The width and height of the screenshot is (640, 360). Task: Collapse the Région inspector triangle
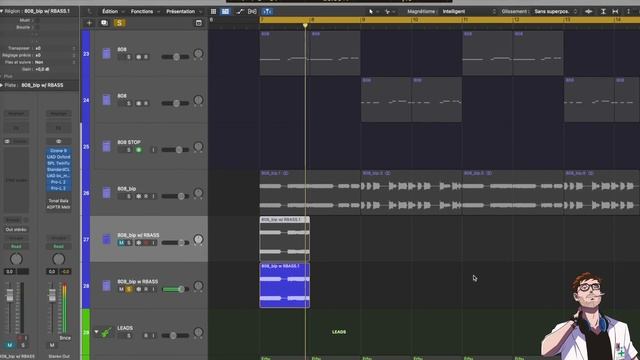tap(2, 11)
